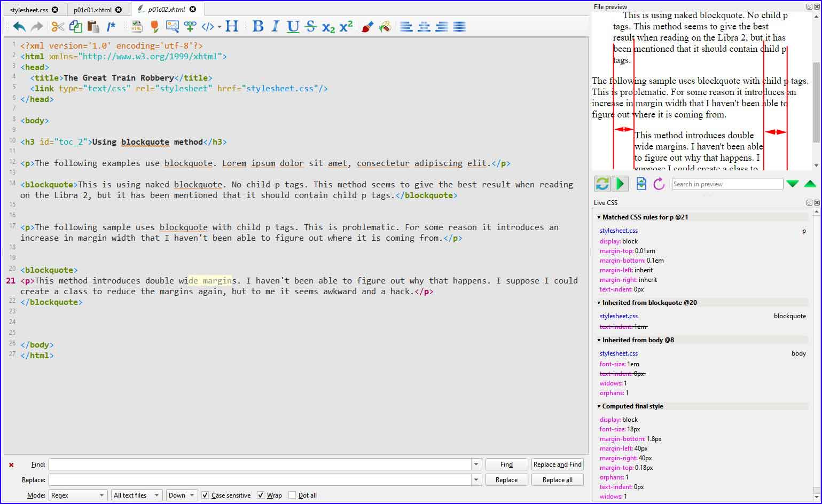
Task: Open the All text files dropdown
Action: pos(136,495)
